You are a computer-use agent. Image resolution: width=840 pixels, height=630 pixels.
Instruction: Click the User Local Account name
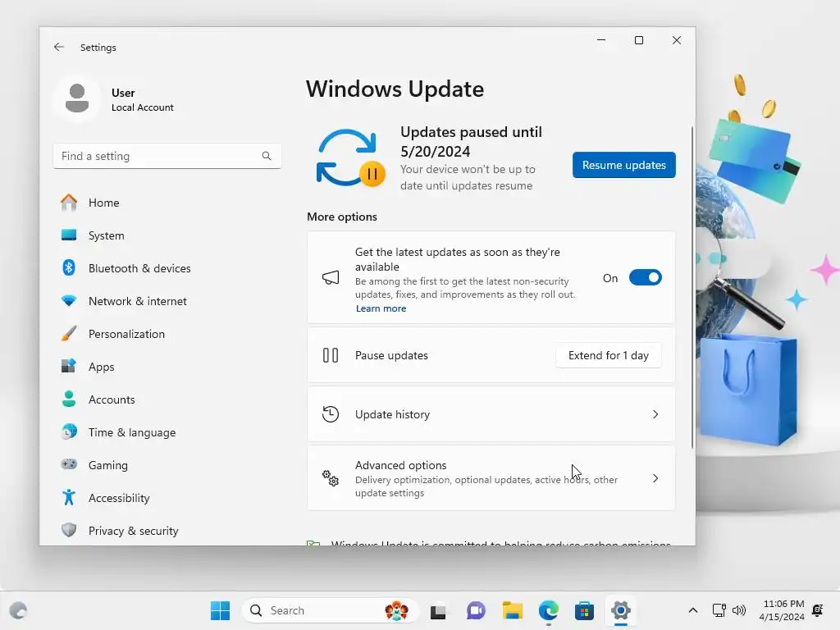pos(143,99)
